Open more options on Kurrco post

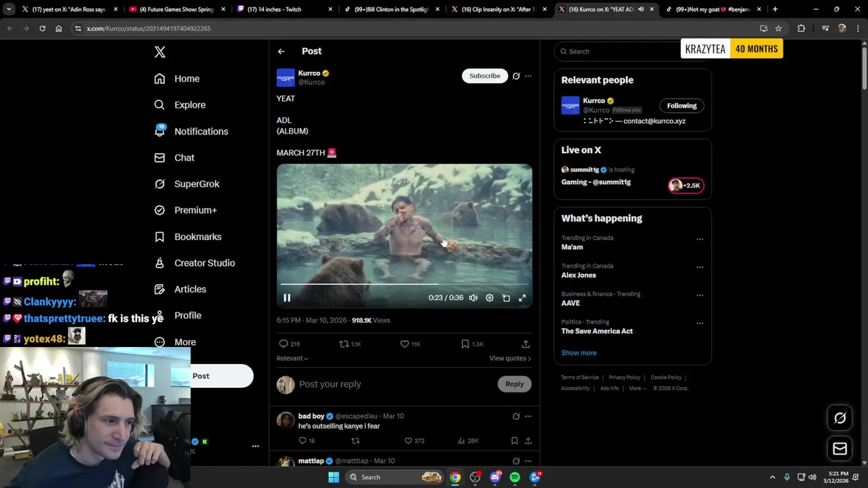coord(528,76)
